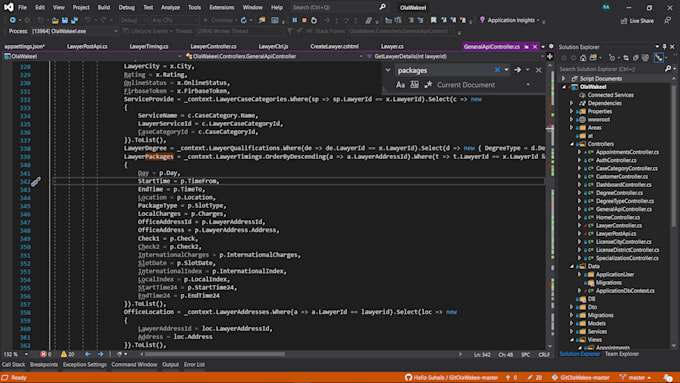Select LawyerPostApi.cs in Solution Explorer
Viewport: 680px width, 383px height.
(616, 234)
